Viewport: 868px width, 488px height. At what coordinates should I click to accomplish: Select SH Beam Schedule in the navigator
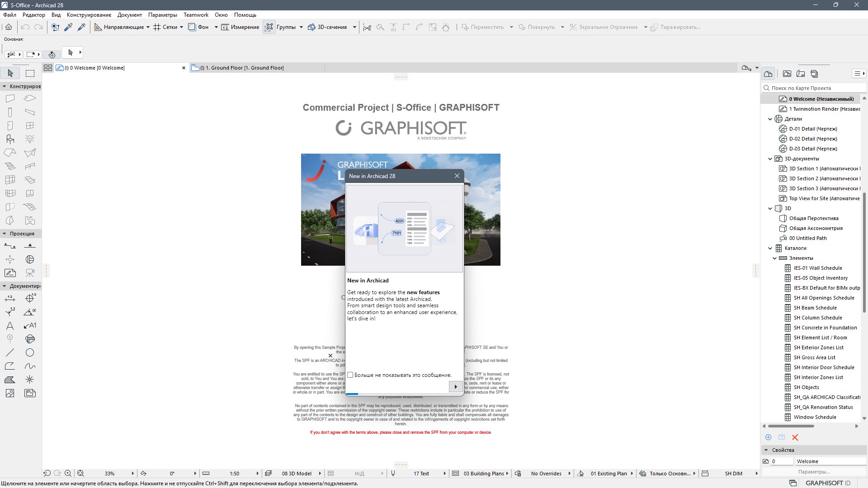[x=815, y=308]
